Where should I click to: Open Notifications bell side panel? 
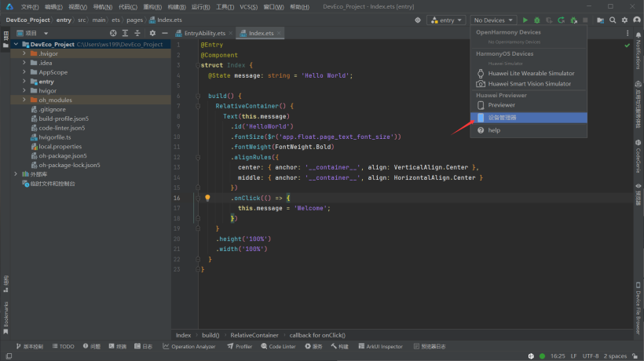point(639,52)
